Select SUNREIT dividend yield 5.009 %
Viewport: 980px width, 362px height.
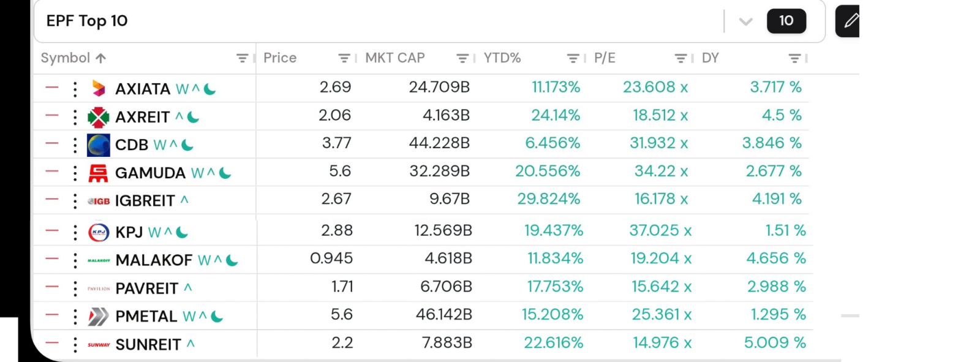click(775, 343)
